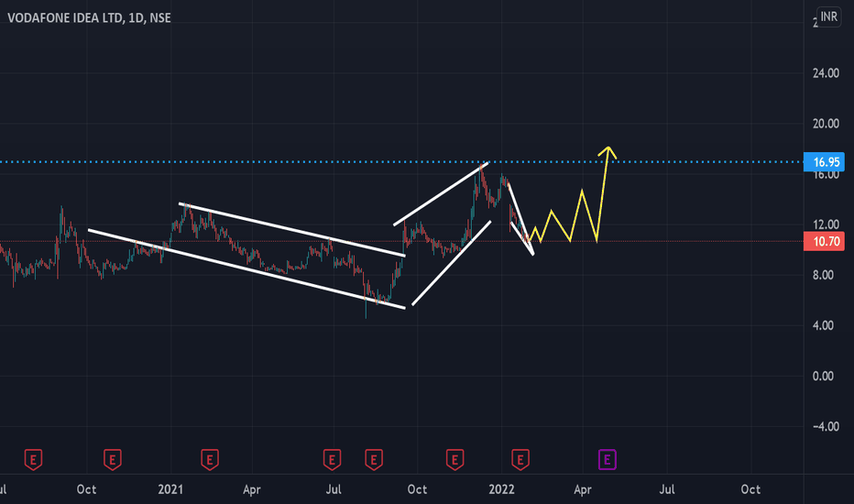
Task: Click the purple upcoming earnings marker
Action: coord(608,460)
